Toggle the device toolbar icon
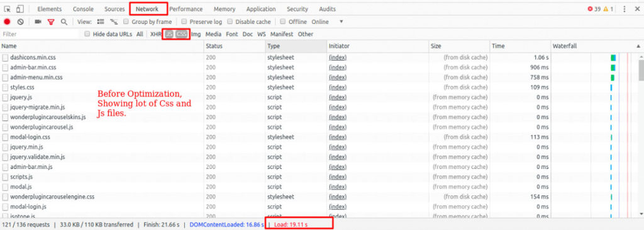Screen dimensions: 644x230 click(x=20, y=9)
